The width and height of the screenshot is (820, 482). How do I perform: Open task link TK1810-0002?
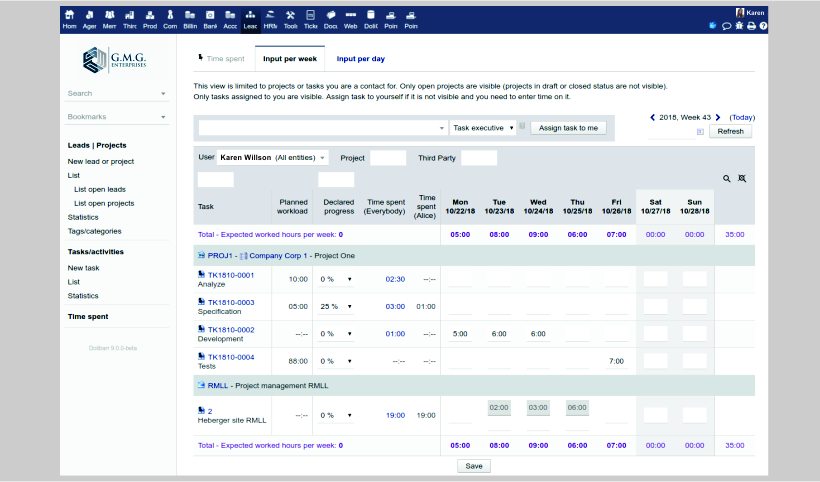point(231,329)
